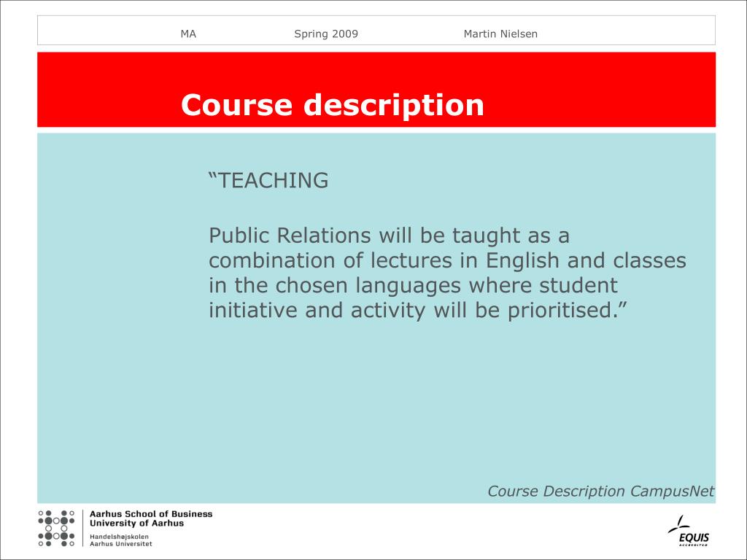Screen dimensions: 747x560
Task: Click 'Handelshøjskolen' footer text
Action: click(119, 537)
